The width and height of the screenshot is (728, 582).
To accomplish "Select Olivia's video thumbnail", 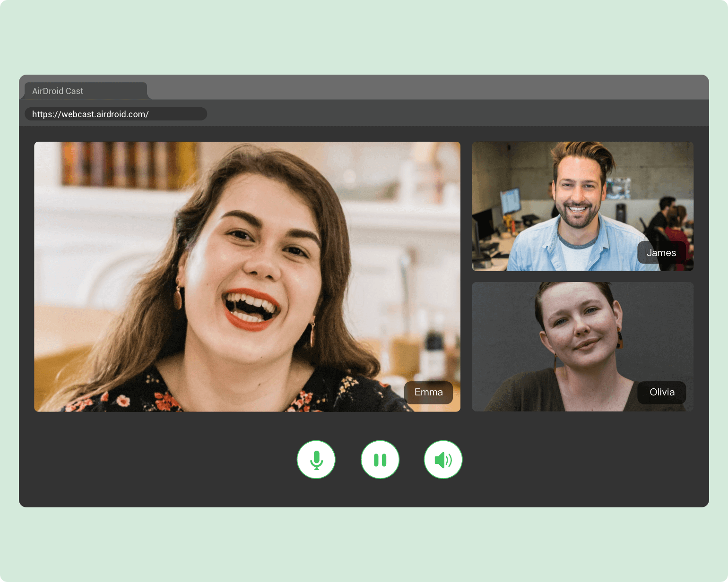I will pos(582,346).
